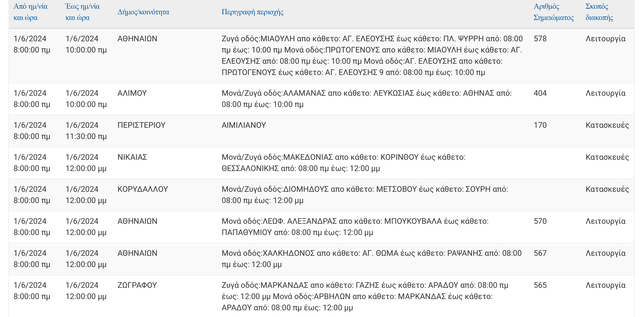This screenshot has height=317, width=644.
Task: Sort by the Έως ημ/νία και ώρα column
Action: coord(82,12)
